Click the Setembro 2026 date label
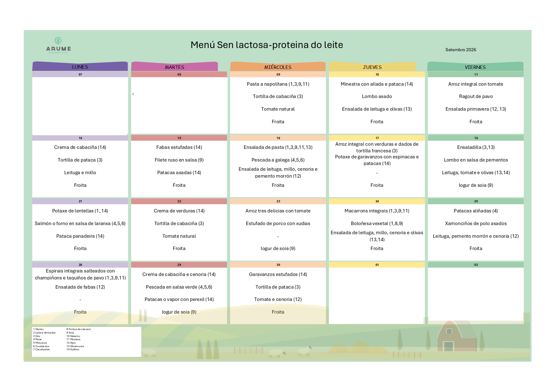 click(461, 50)
